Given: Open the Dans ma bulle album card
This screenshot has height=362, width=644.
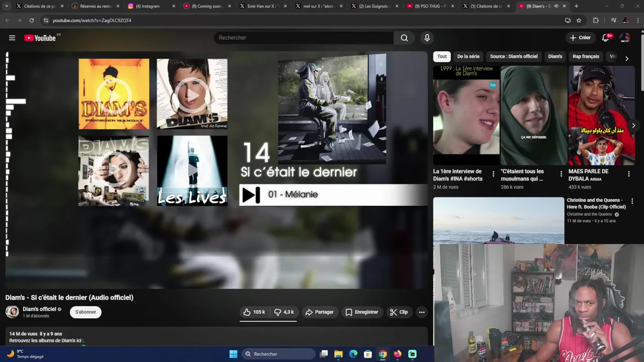Looking at the screenshot, I should [114, 171].
